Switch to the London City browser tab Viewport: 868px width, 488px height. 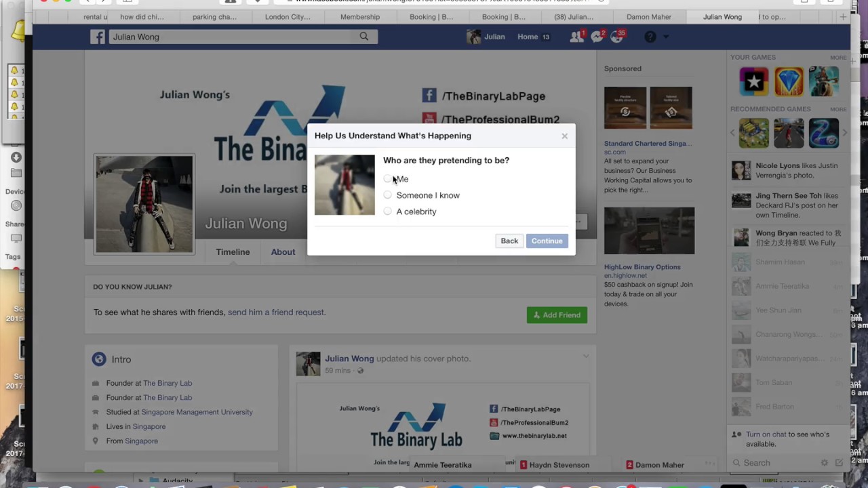[288, 17]
